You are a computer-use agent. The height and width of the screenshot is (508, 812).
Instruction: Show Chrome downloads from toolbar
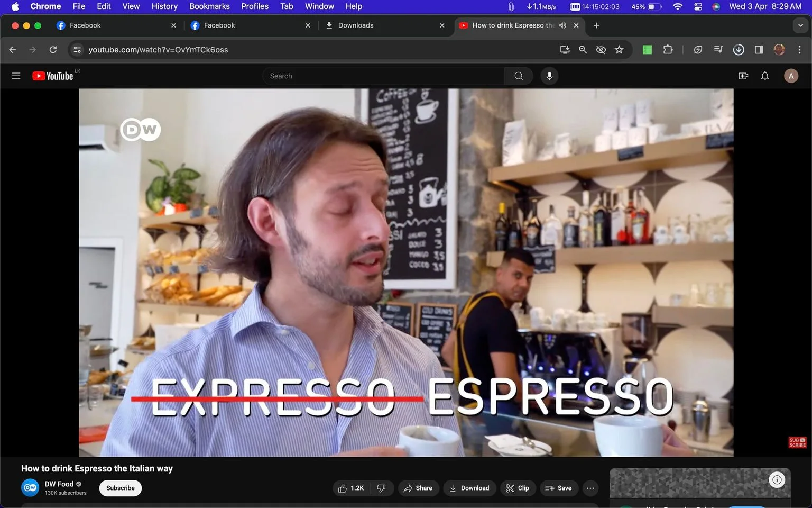(739, 50)
